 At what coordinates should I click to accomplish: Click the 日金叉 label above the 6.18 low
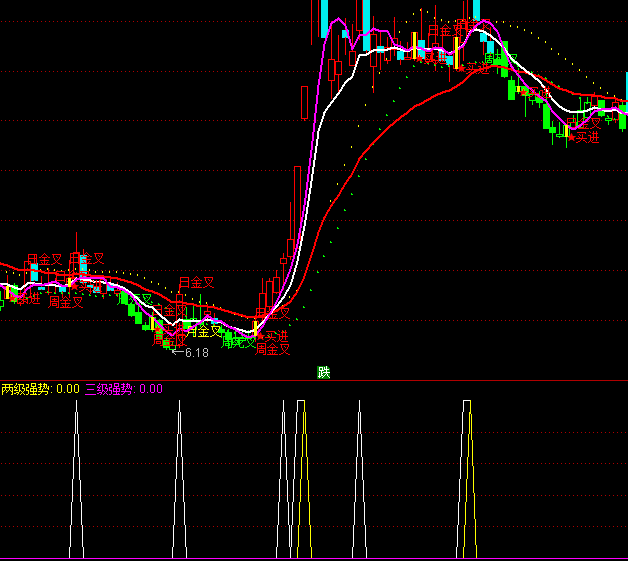click(196, 283)
